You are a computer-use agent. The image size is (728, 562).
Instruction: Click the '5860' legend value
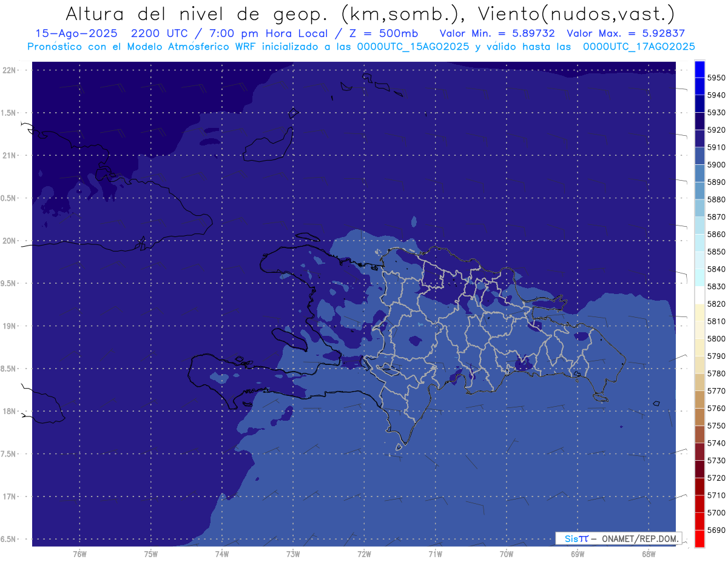point(716,234)
